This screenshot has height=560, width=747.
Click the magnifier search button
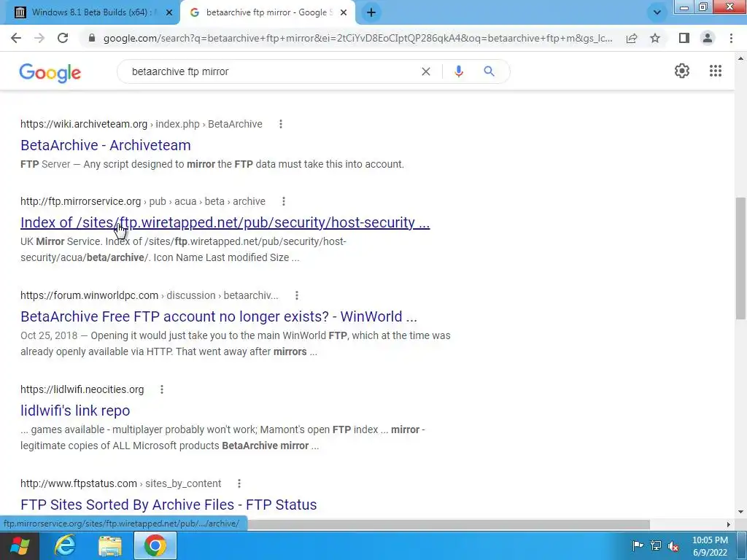489,71
